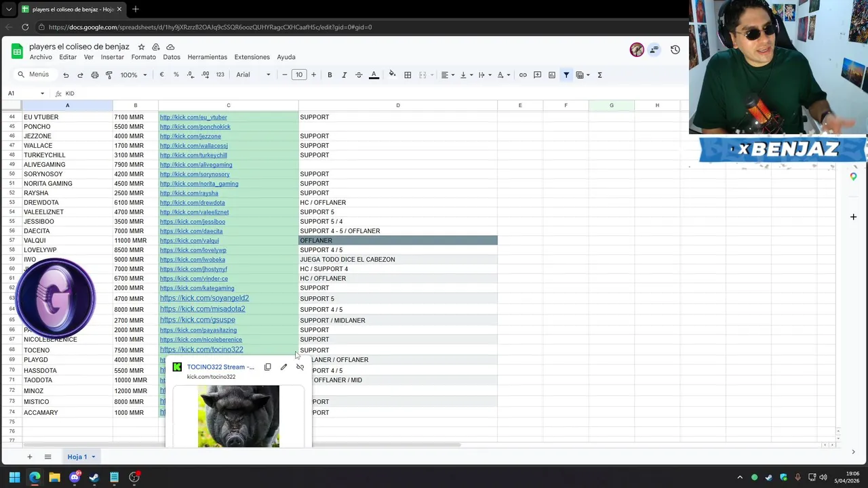This screenshot has width=868, height=488.
Task: Insert chart icon in toolbar
Action: click(x=552, y=75)
